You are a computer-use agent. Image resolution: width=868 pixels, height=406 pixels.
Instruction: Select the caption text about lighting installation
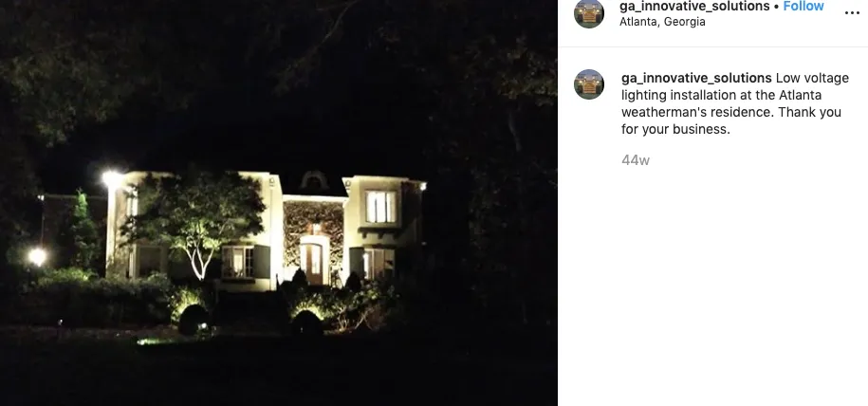pos(735,103)
